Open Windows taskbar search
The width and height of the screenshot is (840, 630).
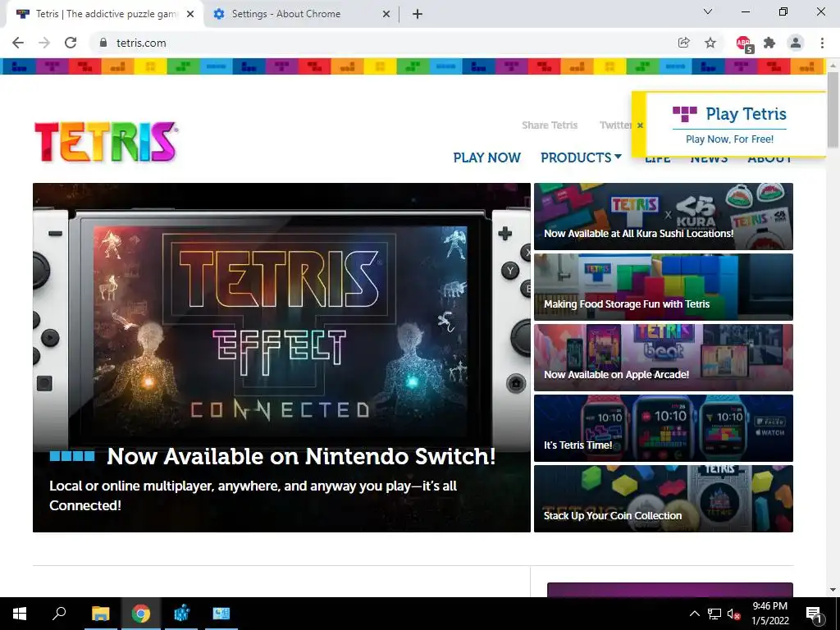click(59, 614)
